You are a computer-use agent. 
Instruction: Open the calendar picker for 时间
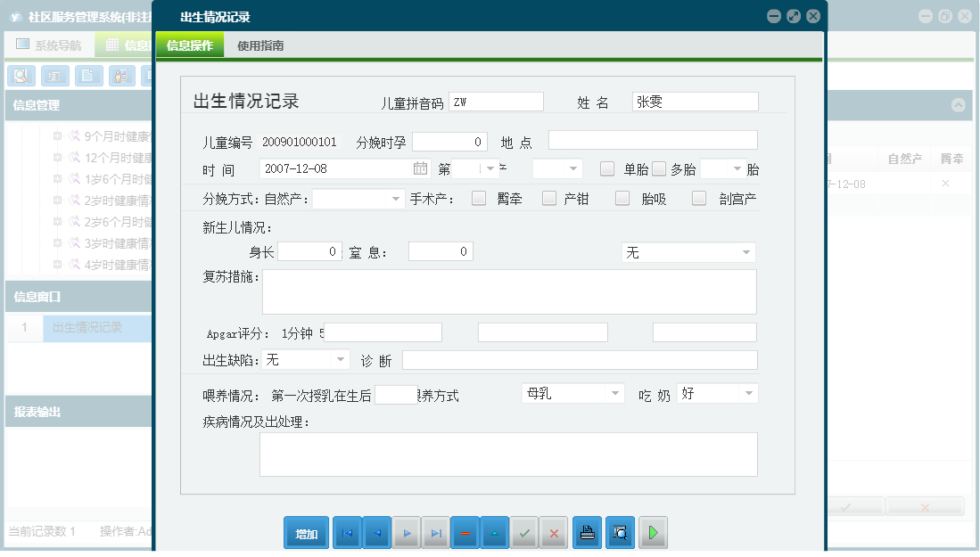421,168
